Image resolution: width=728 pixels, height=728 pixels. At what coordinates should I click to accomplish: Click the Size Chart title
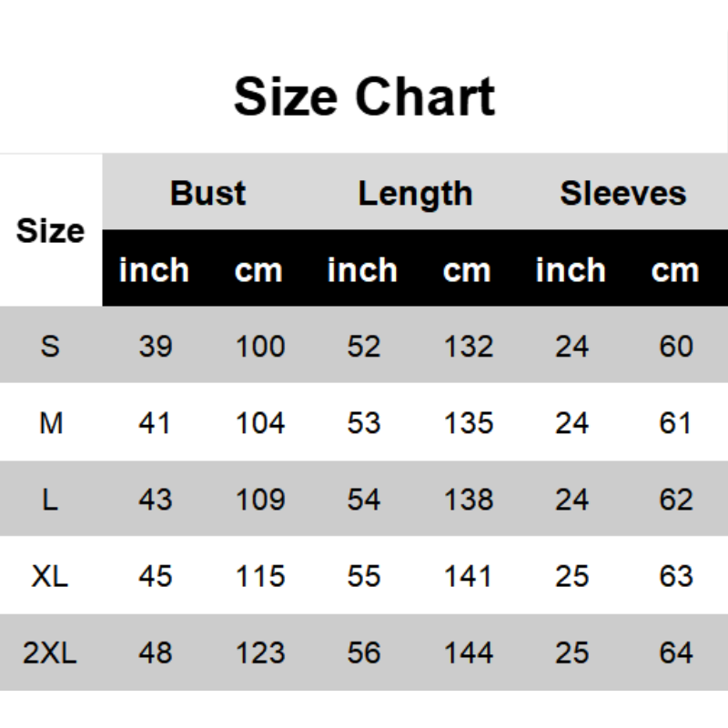pyautogui.click(x=364, y=97)
